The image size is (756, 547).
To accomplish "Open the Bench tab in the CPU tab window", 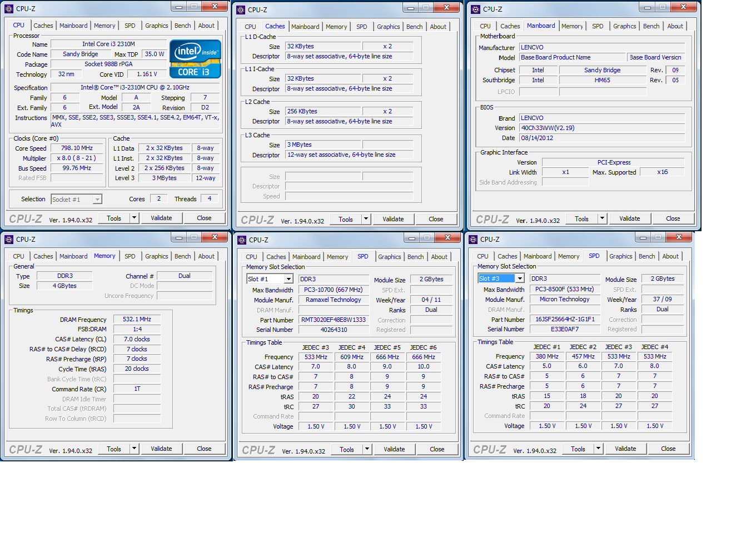I will [182, 26].
